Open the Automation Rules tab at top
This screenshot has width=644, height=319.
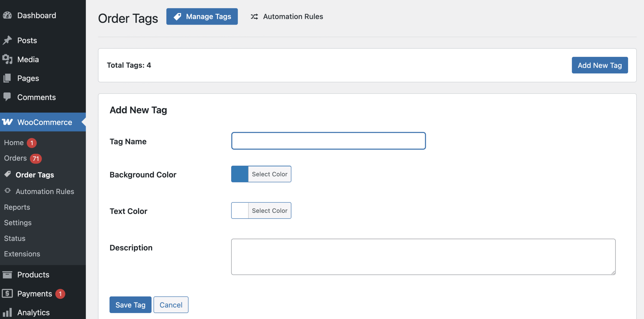[x=287, y=17]
